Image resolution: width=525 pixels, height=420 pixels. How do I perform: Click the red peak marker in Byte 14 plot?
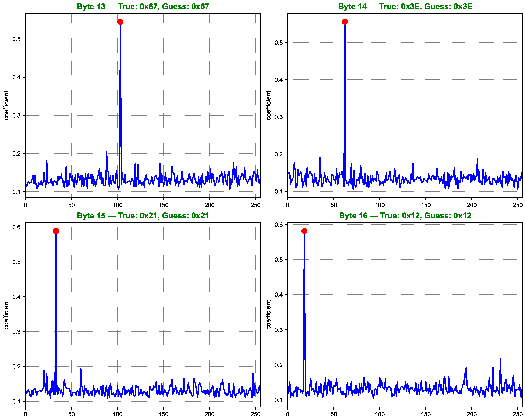[345, 22]
